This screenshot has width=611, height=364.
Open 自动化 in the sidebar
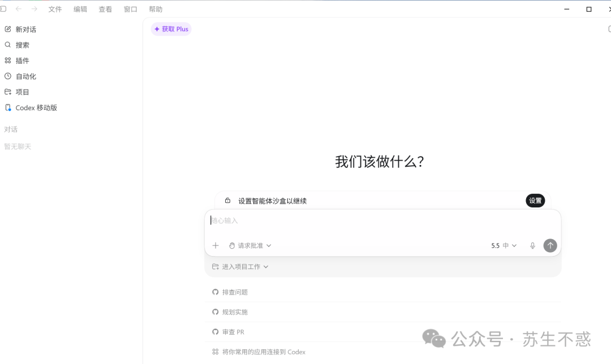pos(25,76)
